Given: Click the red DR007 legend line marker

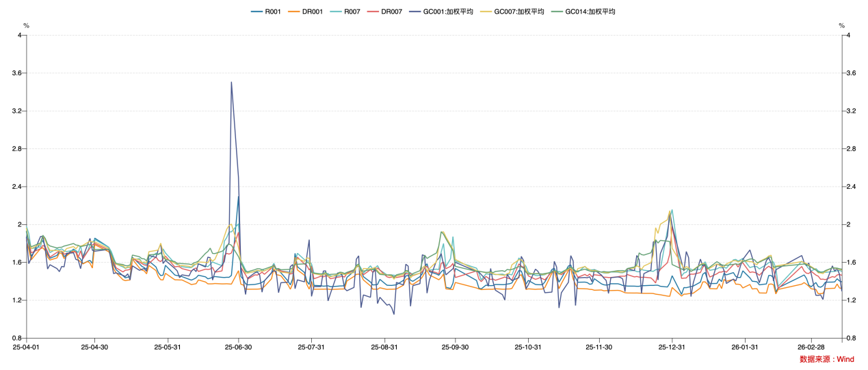Looking at the screenshot, I should point(374,12).
